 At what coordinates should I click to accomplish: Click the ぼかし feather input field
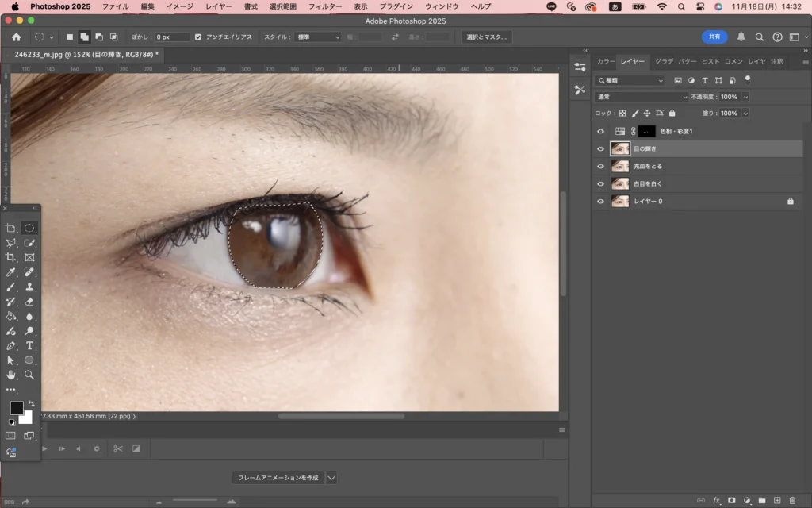coord(172,37)
